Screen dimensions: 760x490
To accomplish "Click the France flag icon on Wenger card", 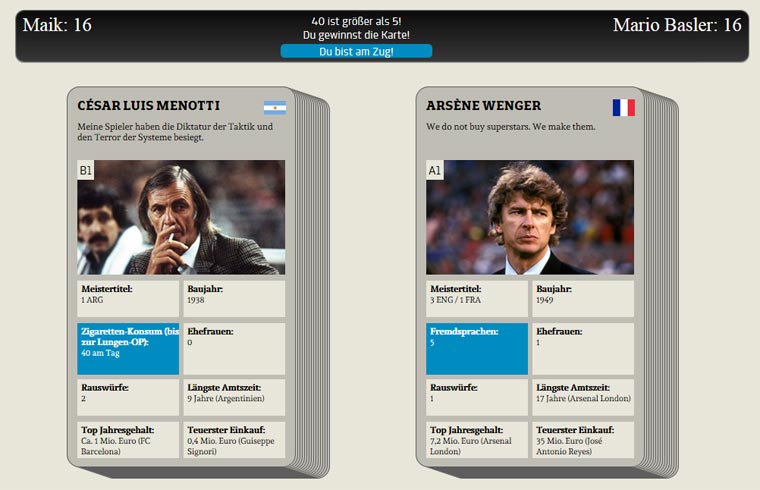I will (623, 107).
